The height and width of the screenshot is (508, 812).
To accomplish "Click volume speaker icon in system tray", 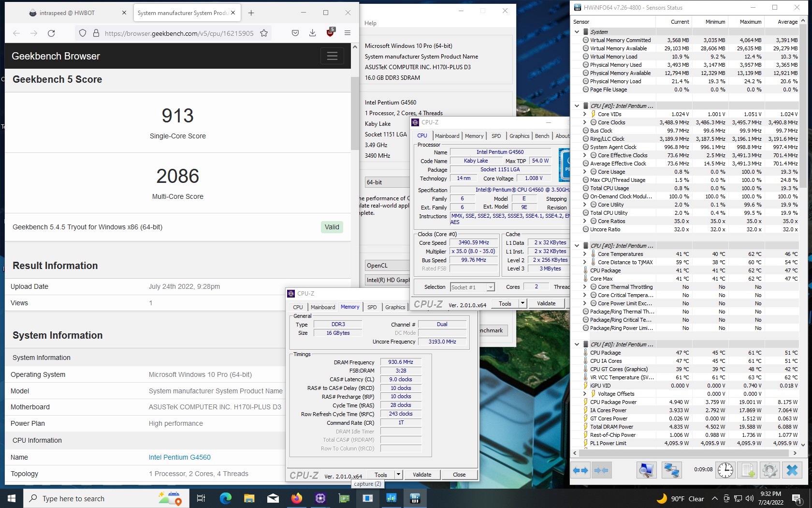I will (x=750, y=498).
